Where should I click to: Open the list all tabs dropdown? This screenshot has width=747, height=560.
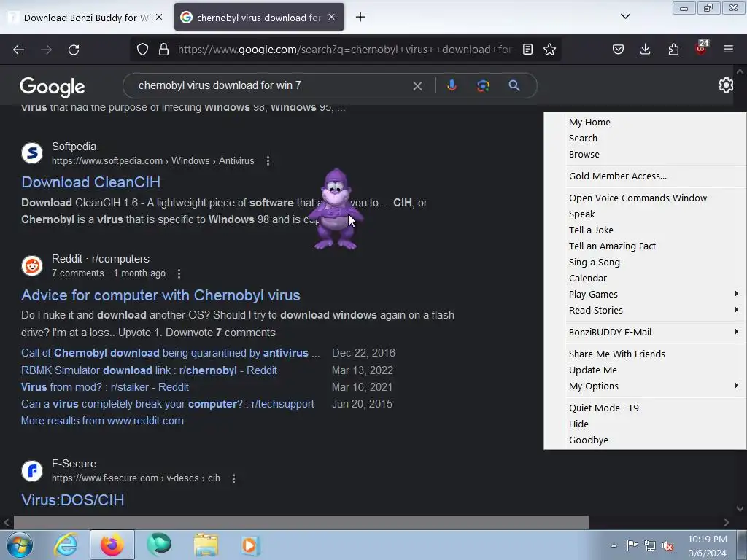[x=625, y=16]
